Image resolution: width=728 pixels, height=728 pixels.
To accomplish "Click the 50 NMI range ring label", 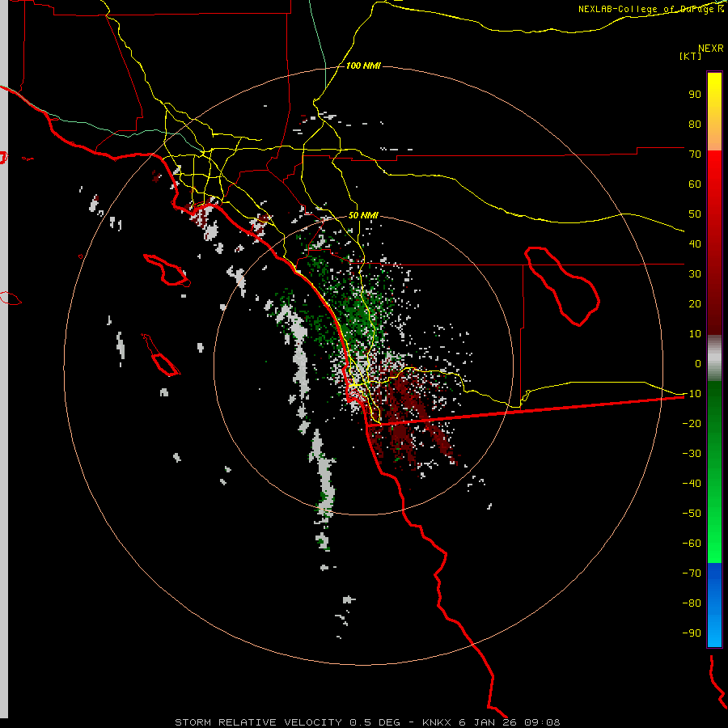I will point(363,215).
